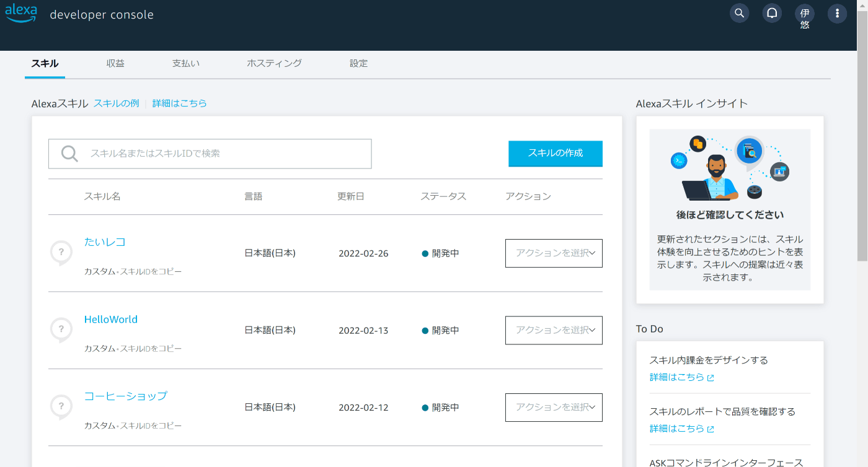Click the 開発中 status for たいレコ
The image size is (868, 467).
tap(441, 253)
